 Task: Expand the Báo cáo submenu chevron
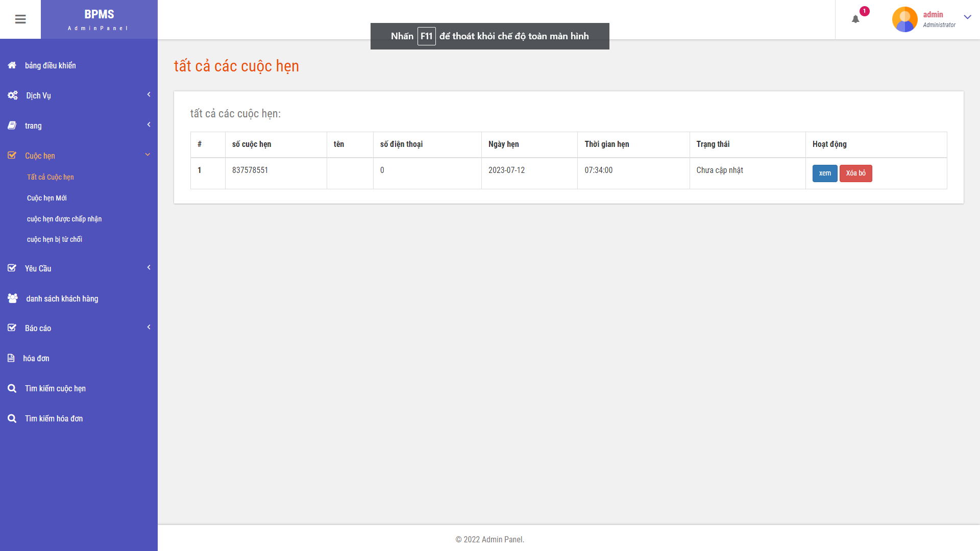tap(149, 327)
